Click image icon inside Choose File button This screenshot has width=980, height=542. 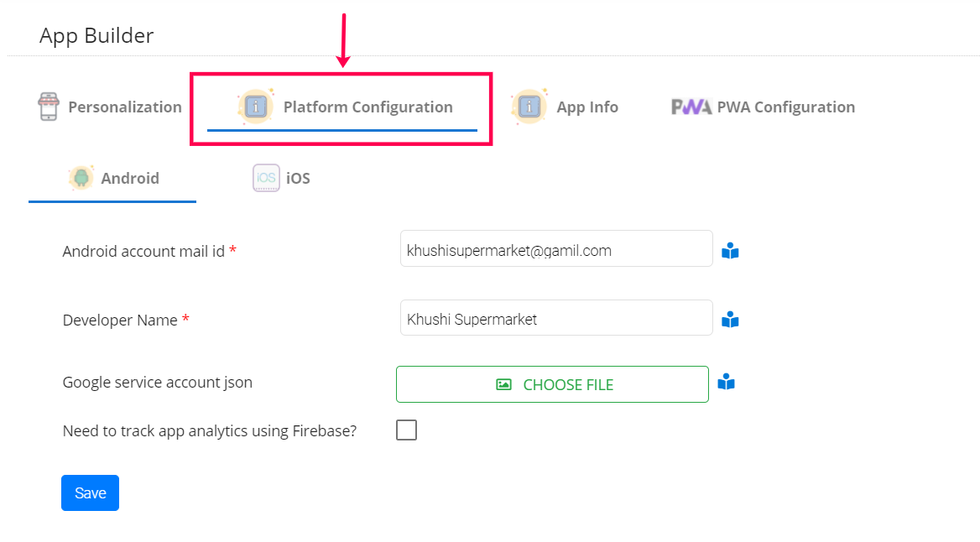click(x=503, y=384)
